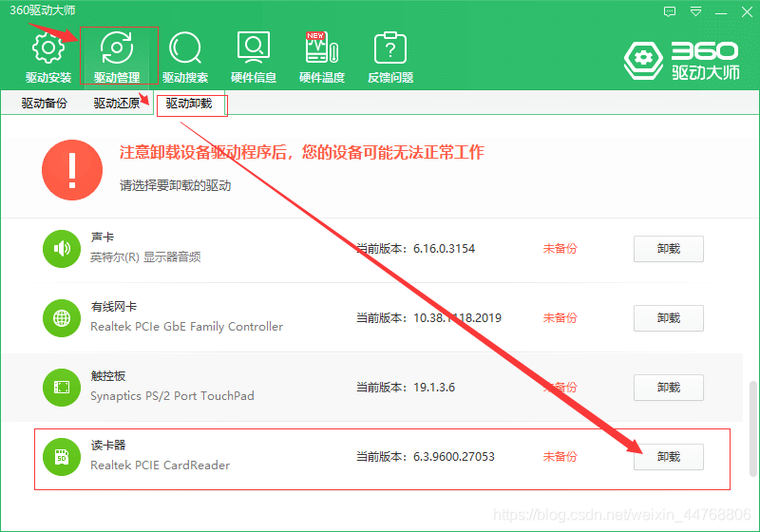Click the driver list vertical scrollbar thumb
This screenshot has height=532, width=760.
tap(752, 428)
